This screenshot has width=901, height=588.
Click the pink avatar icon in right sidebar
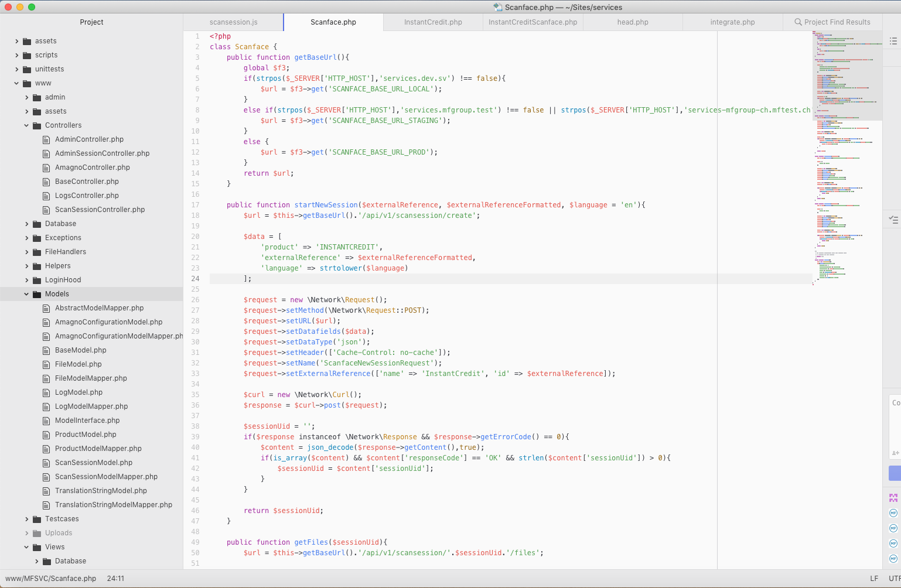pos(893,498)
